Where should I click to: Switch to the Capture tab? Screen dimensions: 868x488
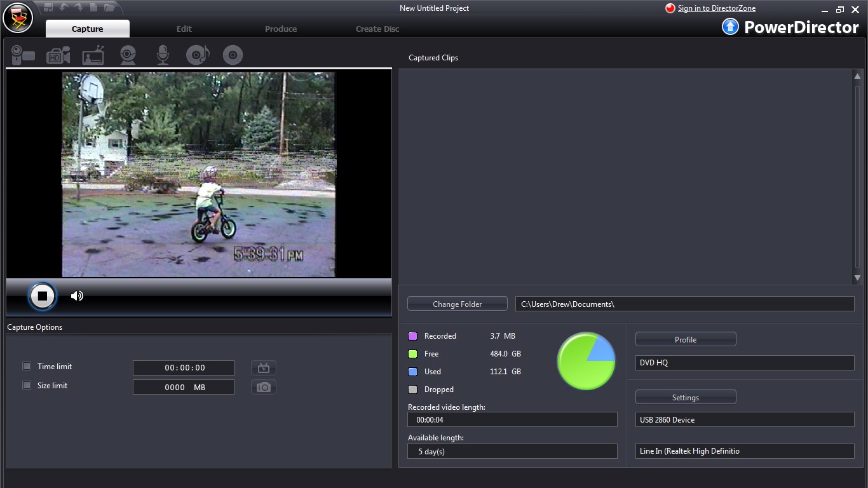(x=88, y=29)
